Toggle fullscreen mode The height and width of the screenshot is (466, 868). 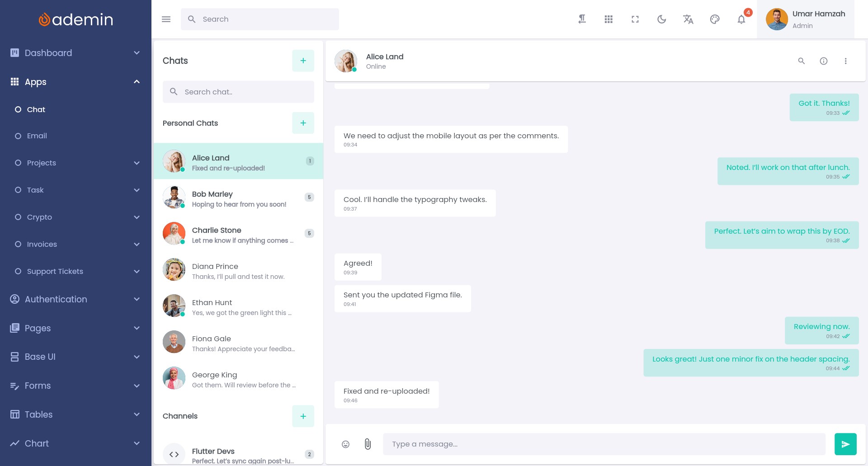(x=635, y=19)
